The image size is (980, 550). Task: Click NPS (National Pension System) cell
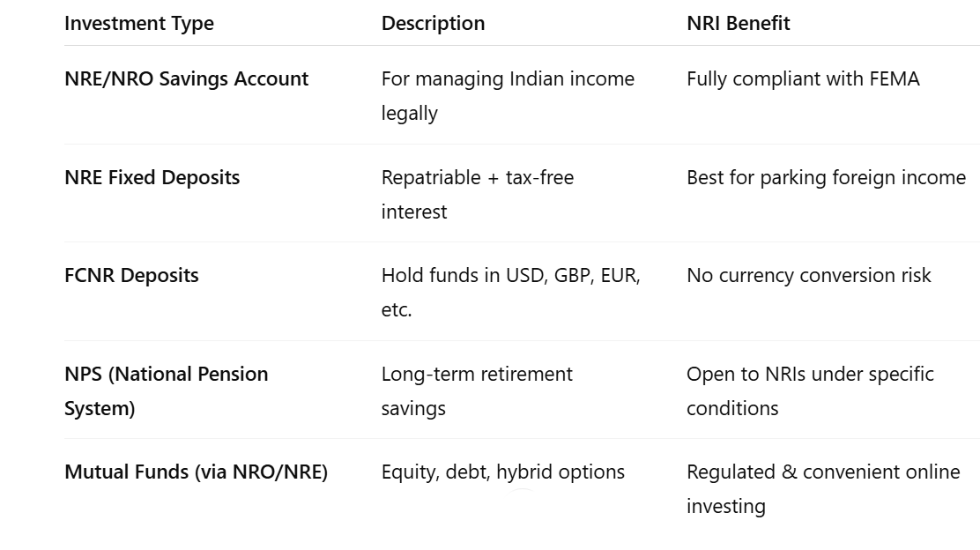coord(167,390)
